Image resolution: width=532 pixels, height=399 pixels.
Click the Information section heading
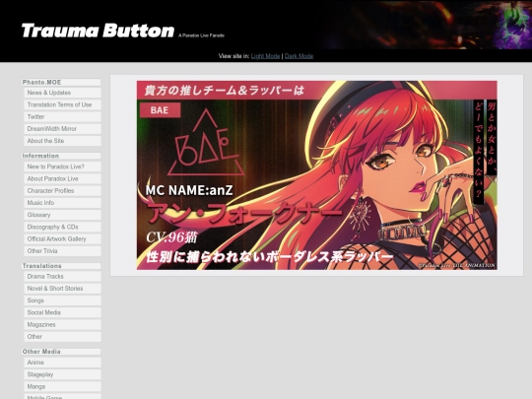point(61,156)
